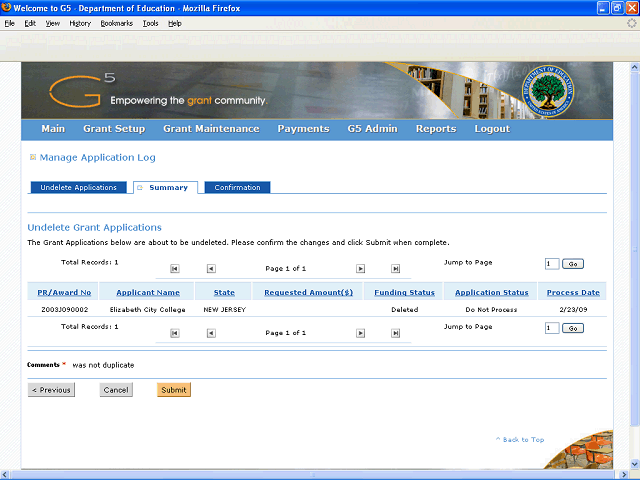Switch to Confirmation tab
Screen dimensions: 640x480
coord(237,187)
